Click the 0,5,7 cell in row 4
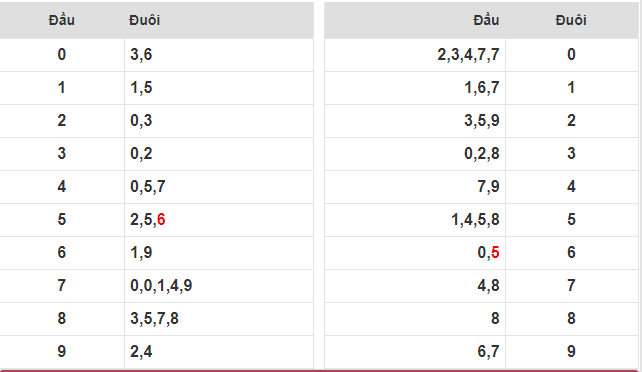 tap(219, 187)
